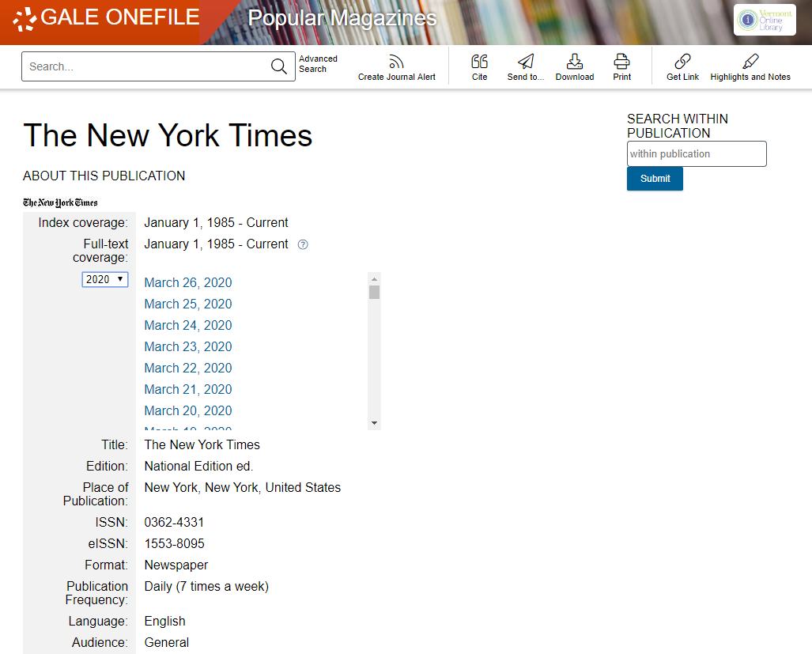Click the magnifying glass search icon
812x654 pixels.
(x=278, y=66)
